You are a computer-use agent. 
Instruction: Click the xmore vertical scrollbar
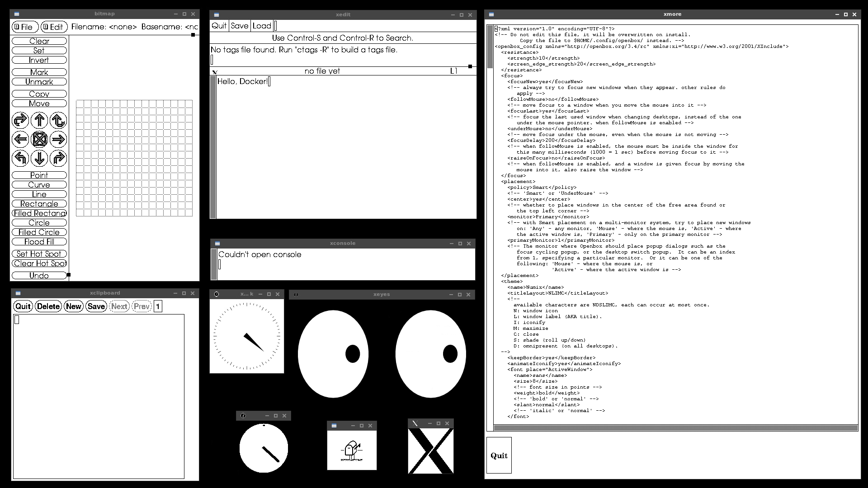[x=490, y=226]
